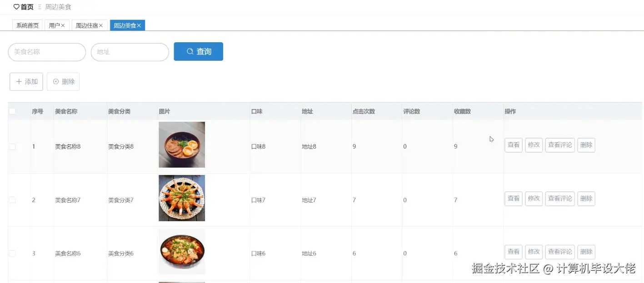The image size is (644, 283).
Task: Click the circled-x icon on the 删除 button
Action: click(x=55, y=81)
